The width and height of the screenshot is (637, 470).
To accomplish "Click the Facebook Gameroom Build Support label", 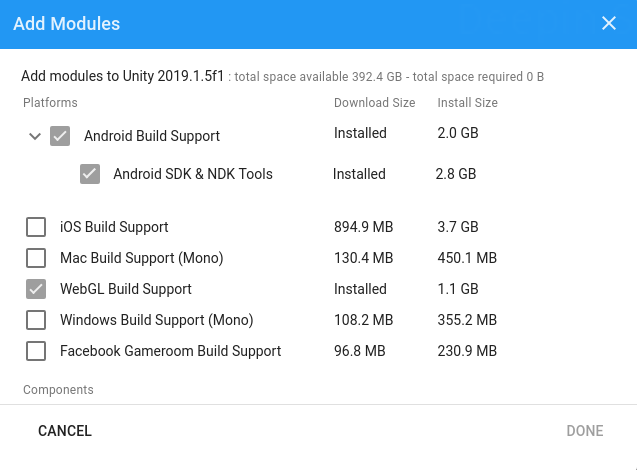I will [x=170, y=351].
